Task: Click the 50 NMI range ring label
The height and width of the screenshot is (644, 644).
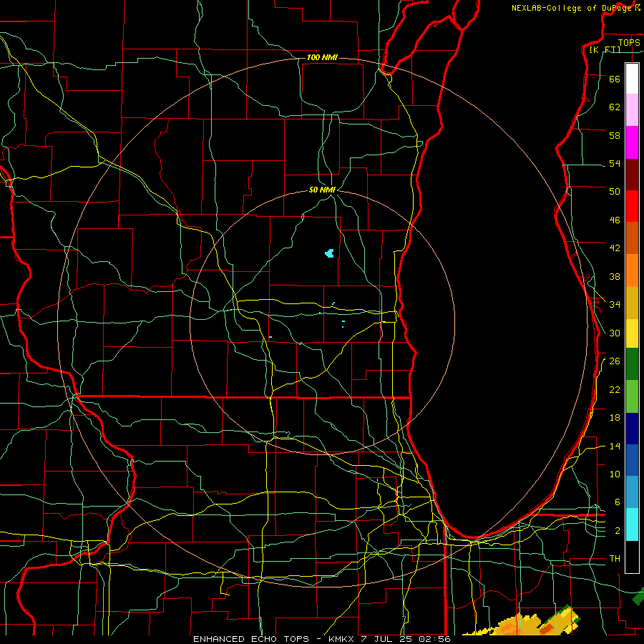Action: pyautogui.click(x=323, y=190)
